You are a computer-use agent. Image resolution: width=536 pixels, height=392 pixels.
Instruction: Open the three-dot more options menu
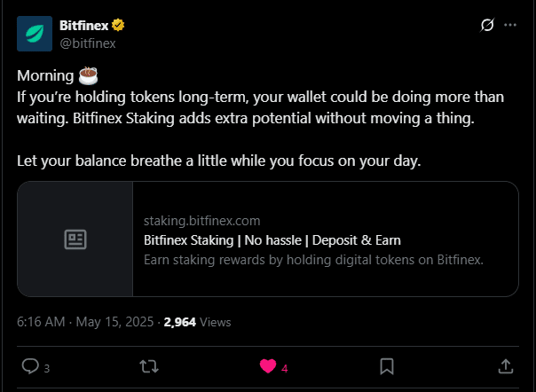510,25
